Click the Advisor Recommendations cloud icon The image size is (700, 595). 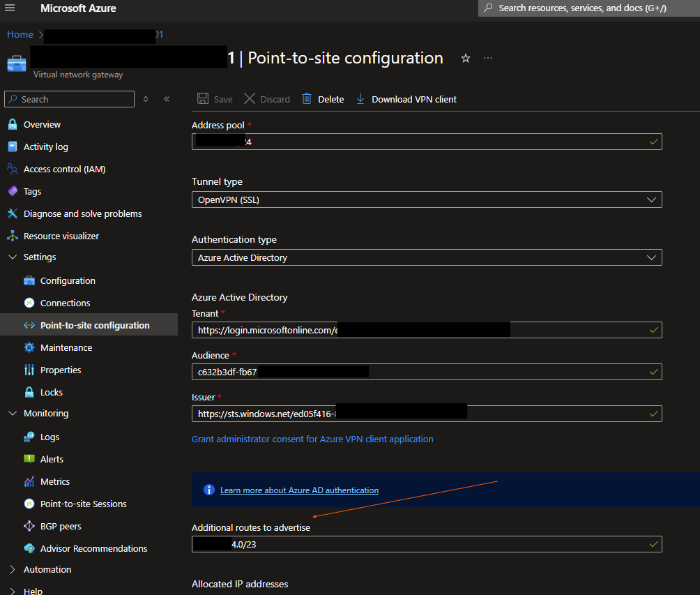29,548
